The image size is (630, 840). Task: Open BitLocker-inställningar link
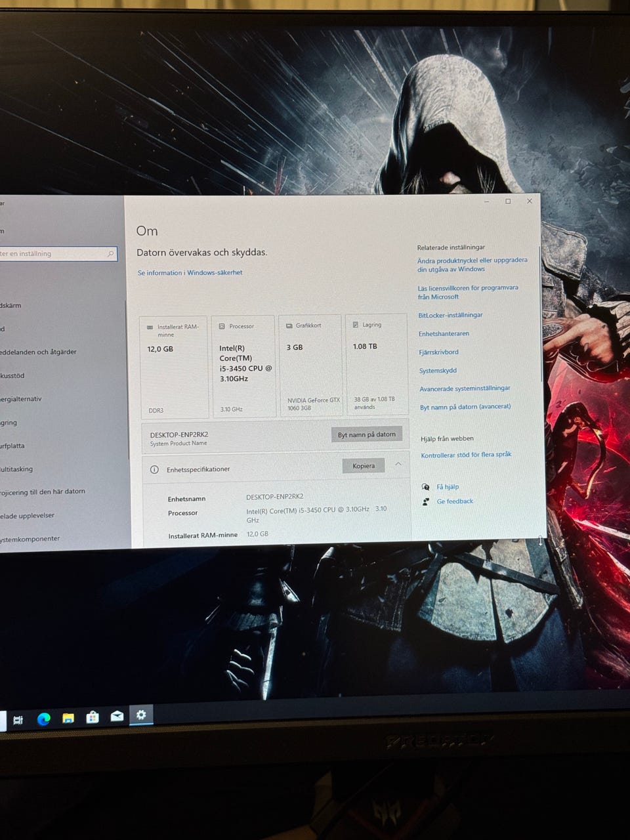[451, 315]
